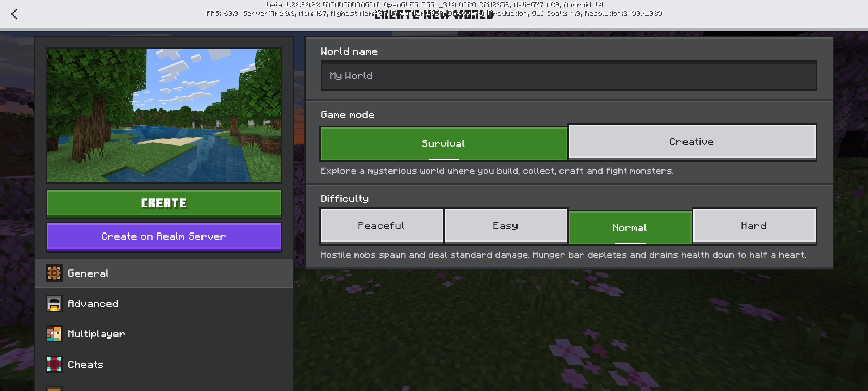868x391 pixels.
Task: Choose Easy difficulty
Action: pyautogui.click(x=506, y=226)
